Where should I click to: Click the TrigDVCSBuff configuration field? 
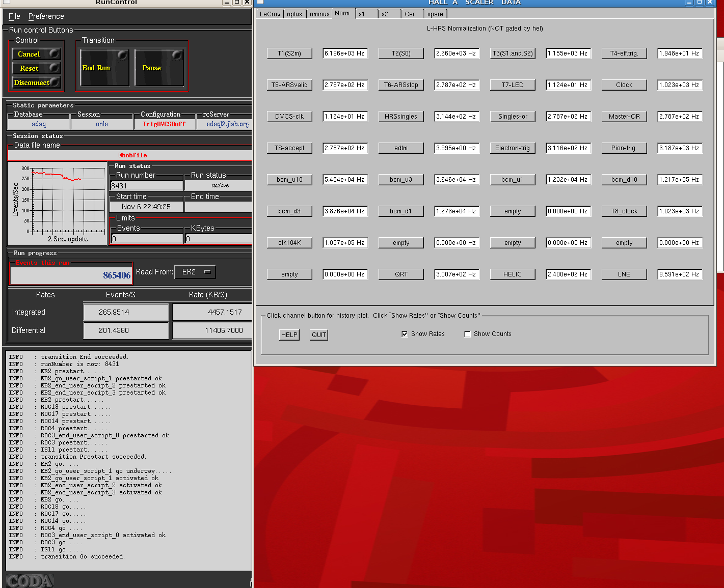[164, 124]
